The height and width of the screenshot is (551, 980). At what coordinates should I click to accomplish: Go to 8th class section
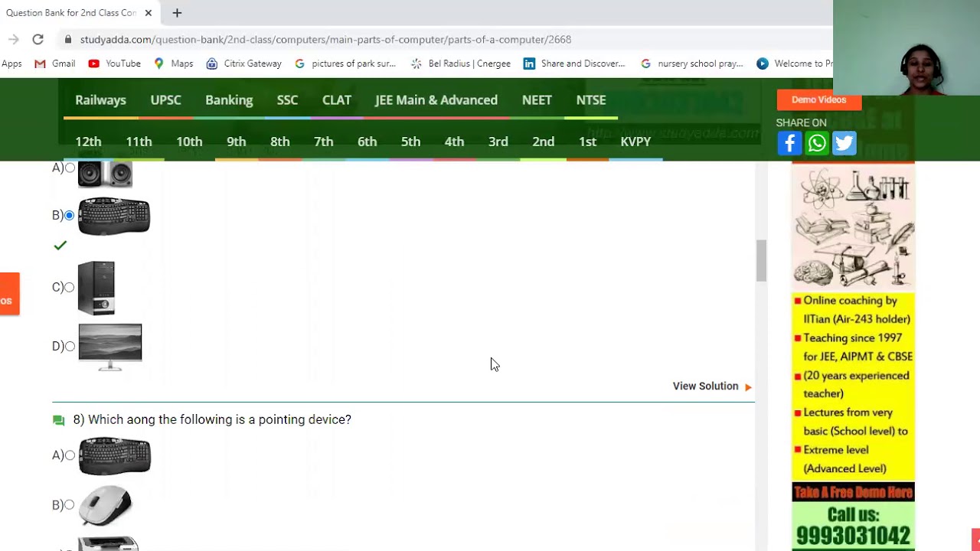tap(279, 142)
